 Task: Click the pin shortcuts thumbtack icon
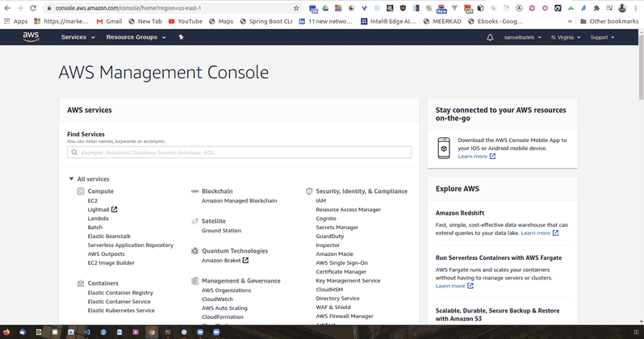click(x=181, y=37)
